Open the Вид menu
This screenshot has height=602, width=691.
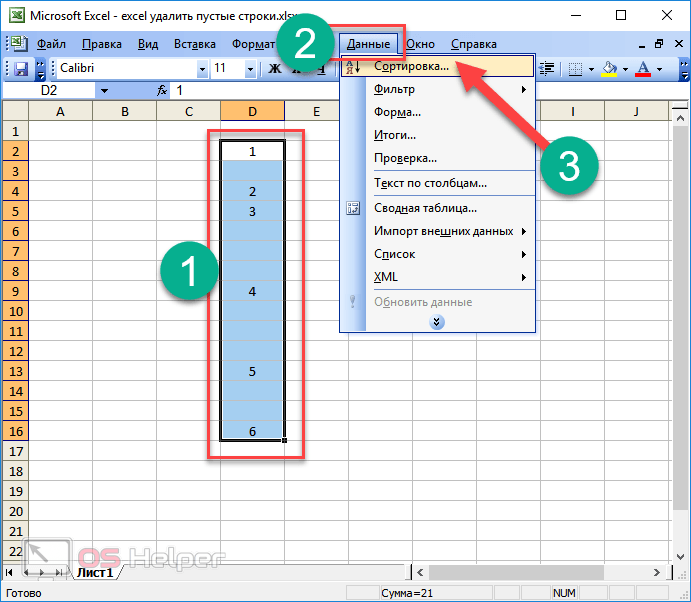[x=148, y=44]
